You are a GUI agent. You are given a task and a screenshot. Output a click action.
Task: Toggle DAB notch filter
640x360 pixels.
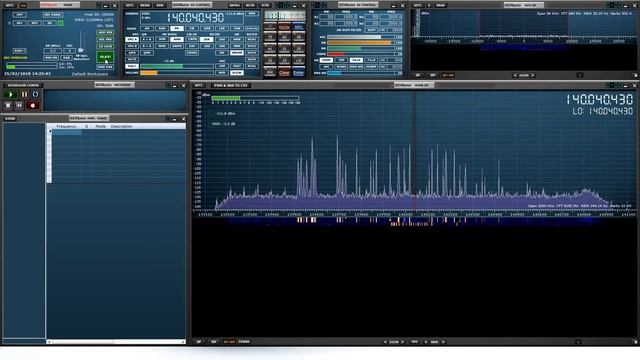(67, 58)
